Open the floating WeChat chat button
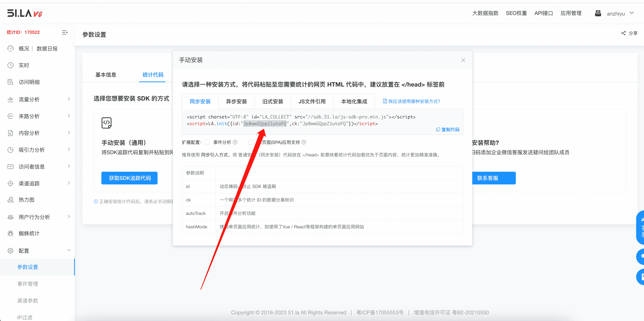 640,257
